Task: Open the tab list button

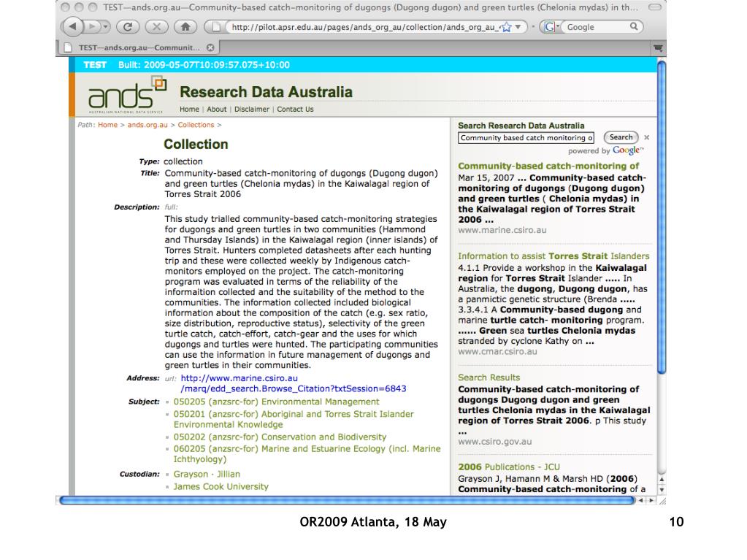Action: coord(658,47)
